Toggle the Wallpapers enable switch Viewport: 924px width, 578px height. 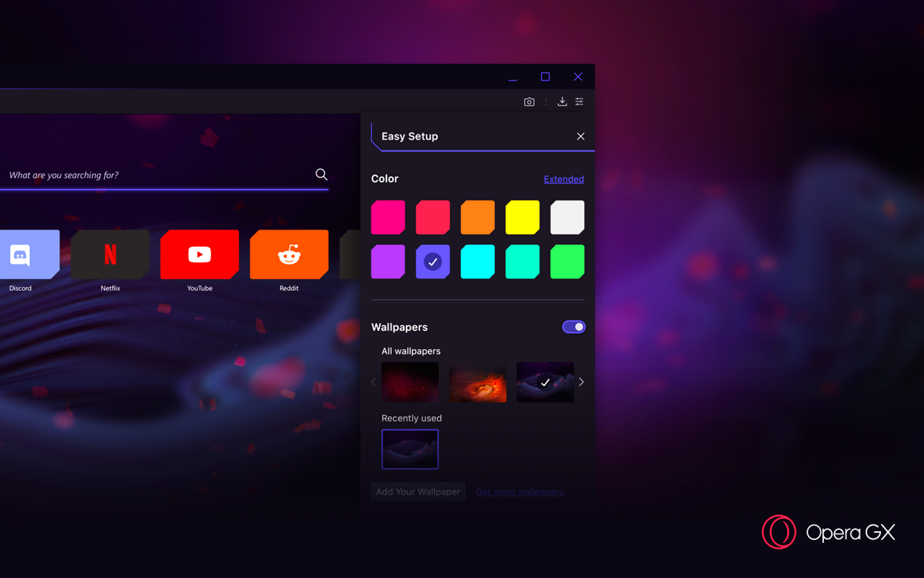(572, 326)
